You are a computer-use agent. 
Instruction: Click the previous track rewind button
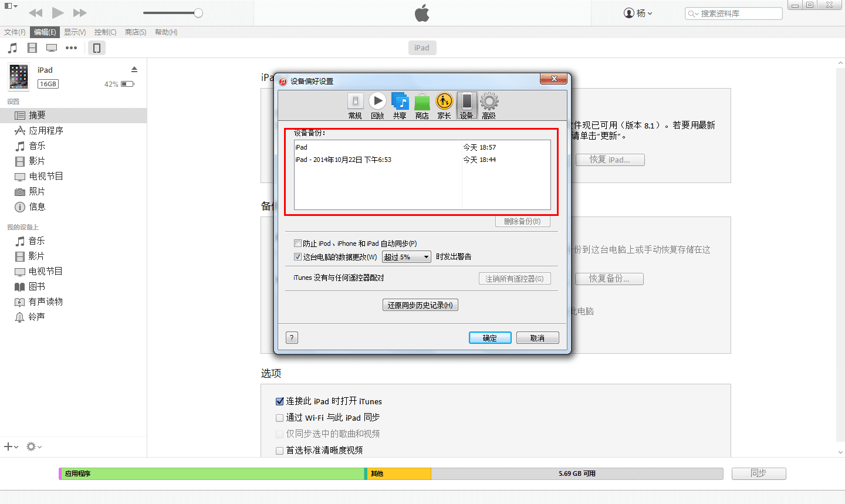click(35, 13)
